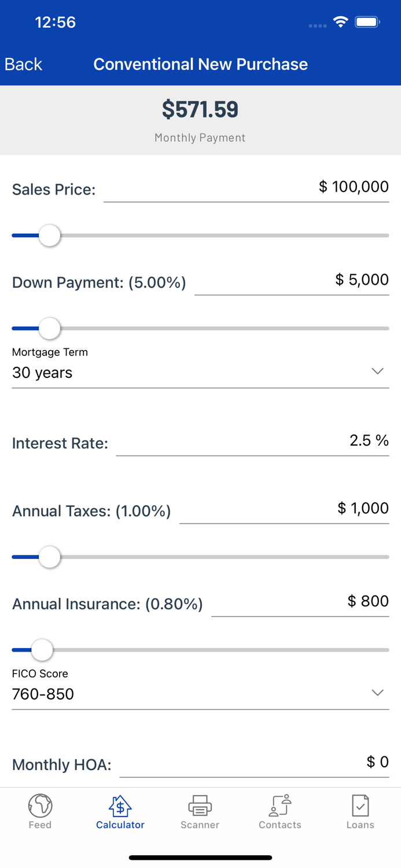
Task: Expand the FICO Score dropdown showing 760-850
Action: pos(200,694)
